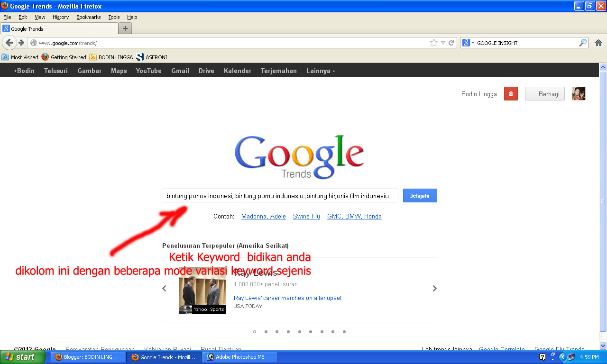Go forward with the forward arrow
This screenshot has height=364, width=607.
coord(21,43)
